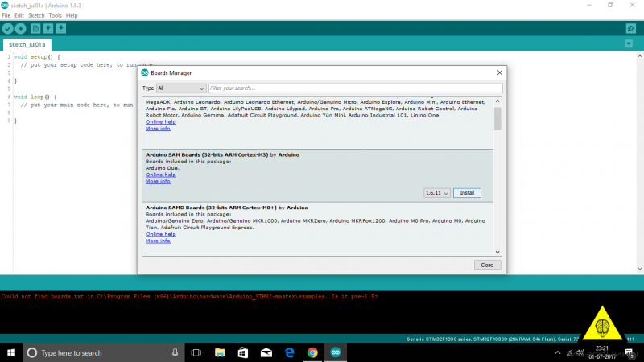This screenshot has width=644, height=362.
Task: Open the 1.6.11 version dropdown
Action: (x=436, y=193)
